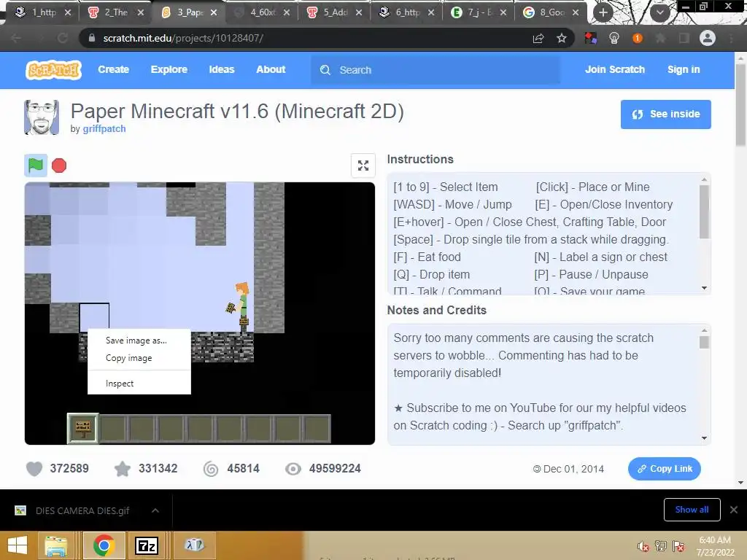
Task: Open the Explore page
Action: coord(169,69)
